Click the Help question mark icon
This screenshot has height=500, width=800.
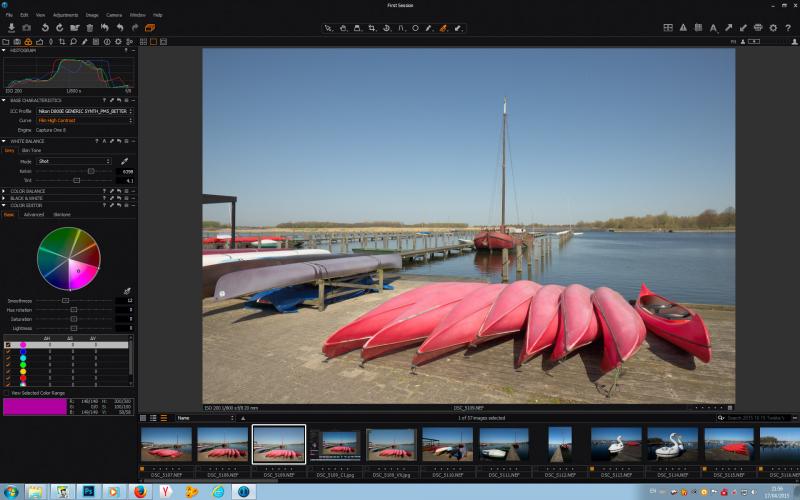788,28
